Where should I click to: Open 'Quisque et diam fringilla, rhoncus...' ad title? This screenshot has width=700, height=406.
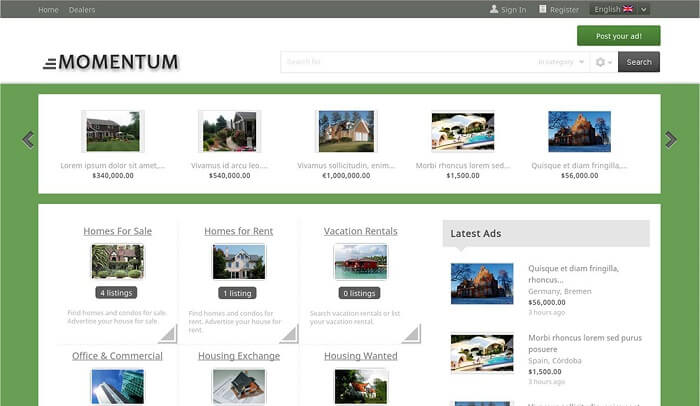point(573,274)
